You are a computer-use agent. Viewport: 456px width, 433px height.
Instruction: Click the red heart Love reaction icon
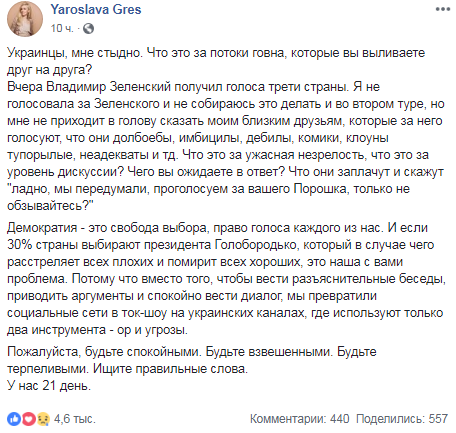[x=29, y=419]
